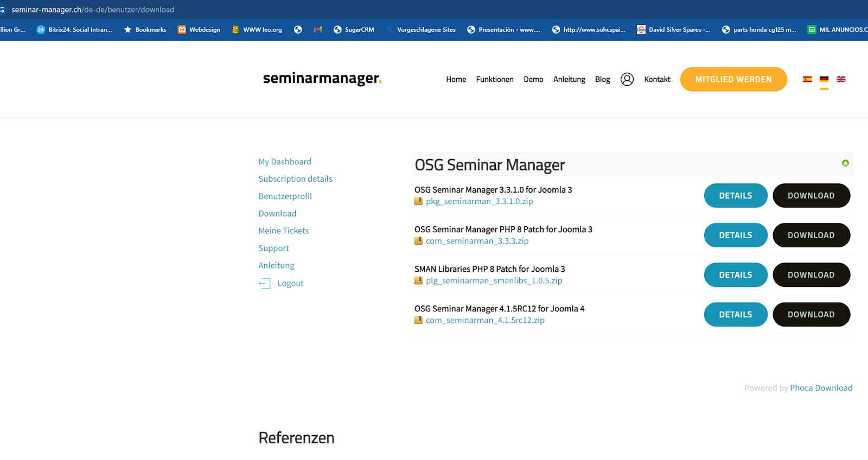This screenshot has height=460, width=868.
Task: Click the zip icon next to com_seminarman_3.3.3.zip
Action: click(x=418, y=241)
